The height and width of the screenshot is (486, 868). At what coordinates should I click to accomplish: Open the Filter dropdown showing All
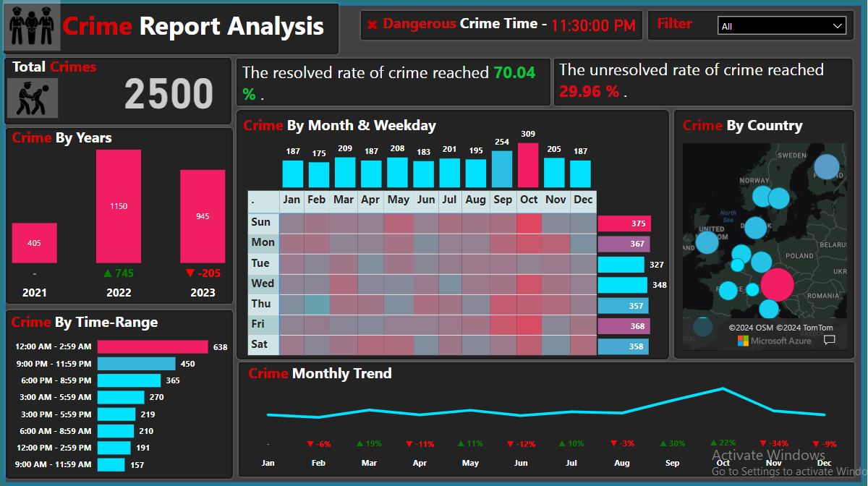pos(781,26)
